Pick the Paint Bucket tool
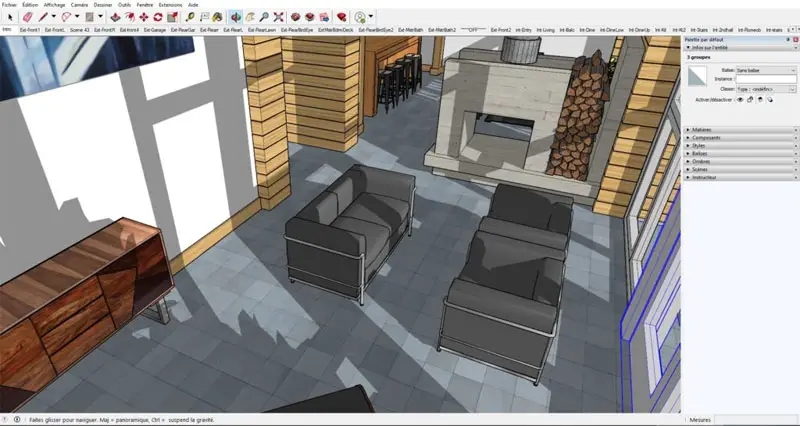Image resolution: width=800 pixels, height=426 pixels. (x=218, y=17)
